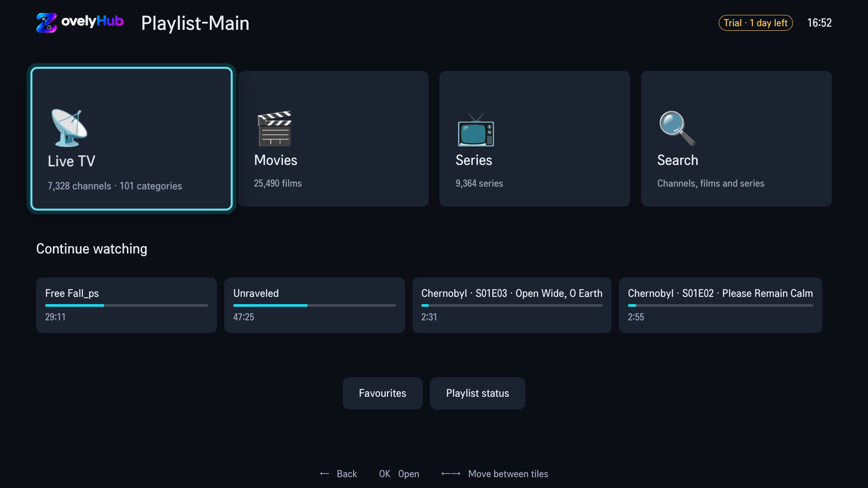Resume Free Fall_ps from Continue watching
Screen dimensions: 868x488
tap(127, 305)
